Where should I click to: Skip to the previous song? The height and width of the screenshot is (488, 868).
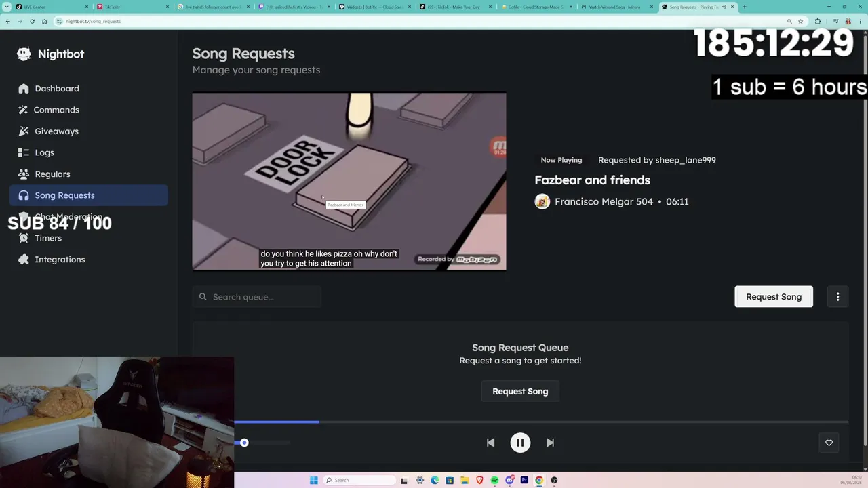pos(490,443)
